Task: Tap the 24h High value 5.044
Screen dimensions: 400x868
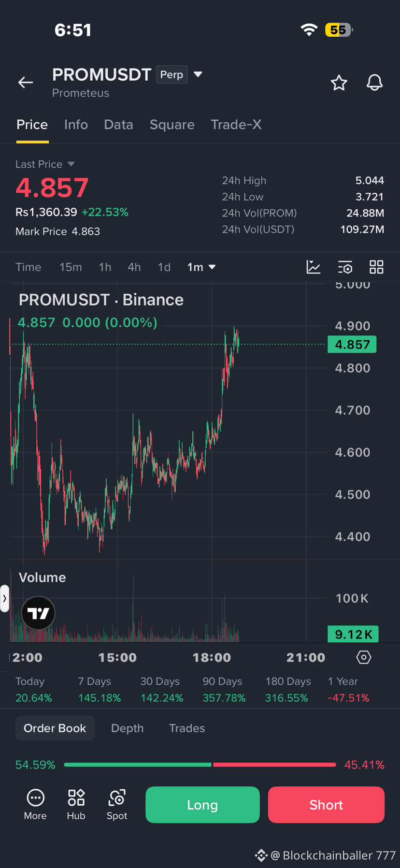Action: (x=370, y=181)
